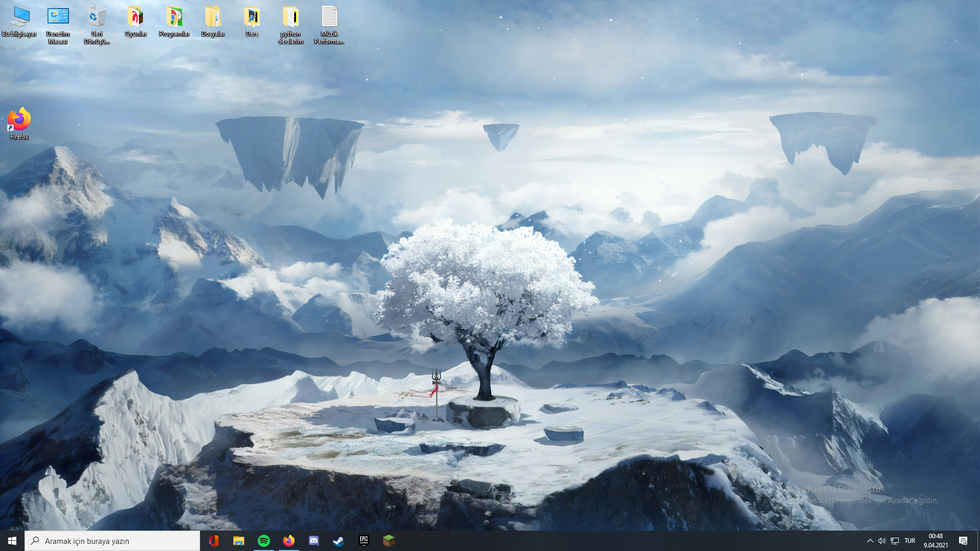
Task: Launch Steam from the taskbar
Action: [x=338, y=541]
